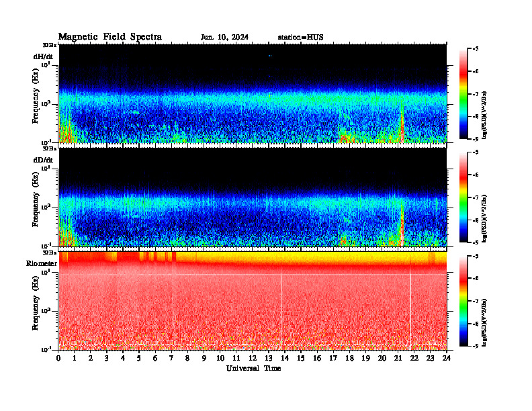Screen dimensions: 532x411
Task: Click the '-6' tick on Riometer color scale
Action: point(476,279)
